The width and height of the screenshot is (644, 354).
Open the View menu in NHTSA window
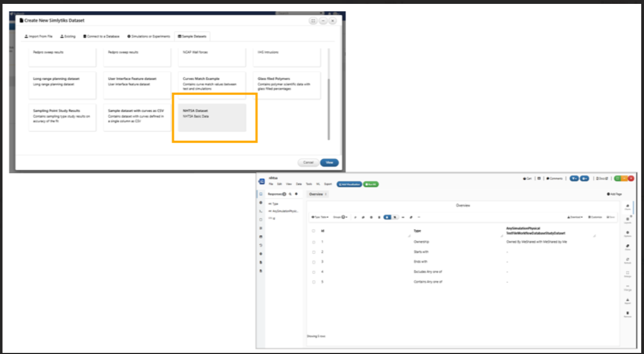[x=289, y=184]
